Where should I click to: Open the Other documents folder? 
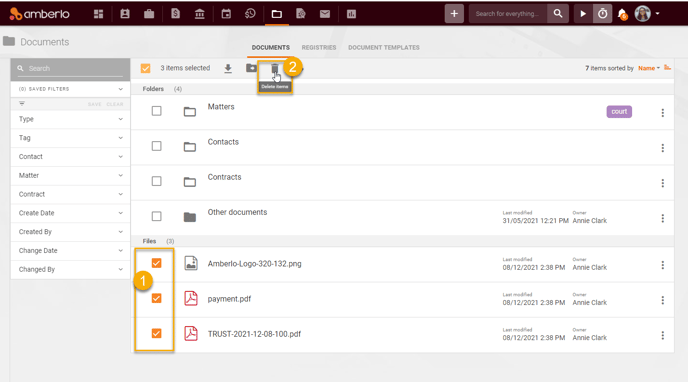pos(237,212)
